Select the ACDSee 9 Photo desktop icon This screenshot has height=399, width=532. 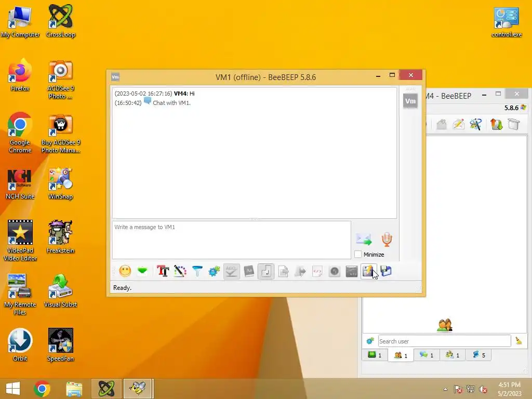click(60, 79)
